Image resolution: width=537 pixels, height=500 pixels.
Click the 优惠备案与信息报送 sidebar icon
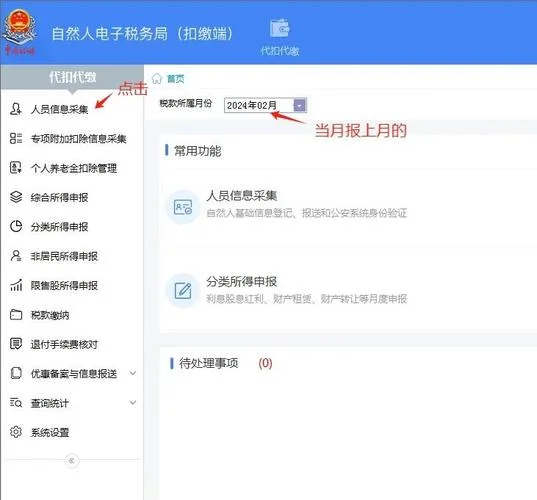(x=16, y=373)
